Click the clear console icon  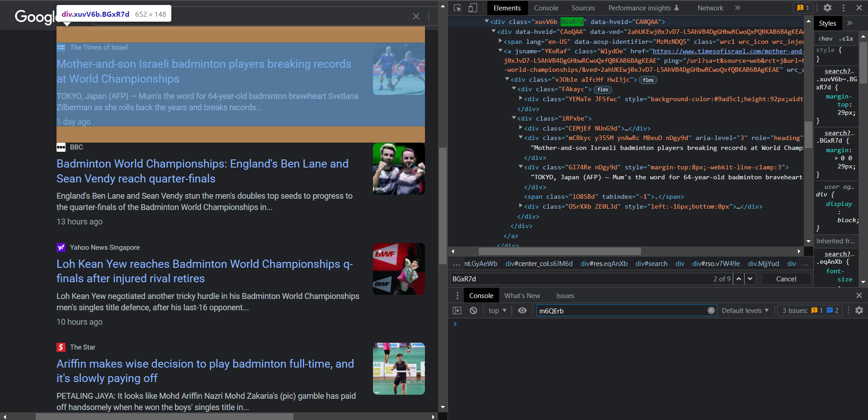point(473,311)
